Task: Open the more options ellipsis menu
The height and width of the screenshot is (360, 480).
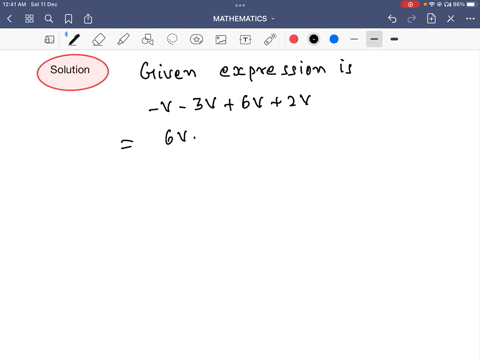Action: (470, 19)
